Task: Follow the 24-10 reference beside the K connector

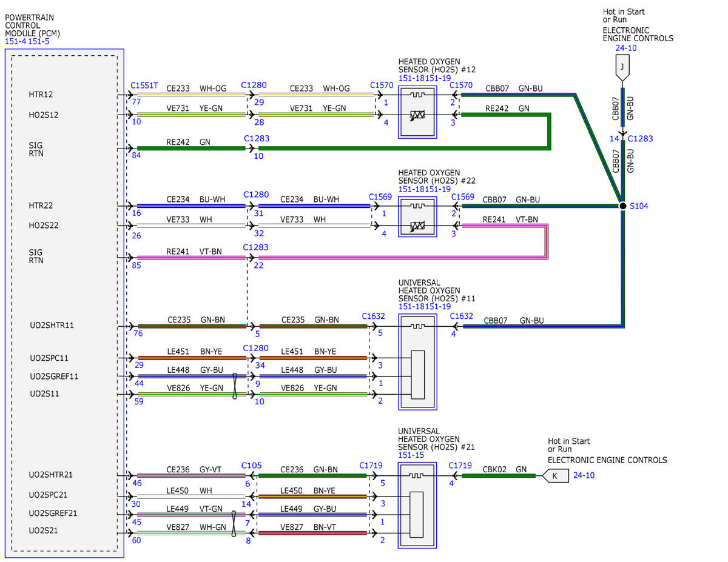Action: 584,475
